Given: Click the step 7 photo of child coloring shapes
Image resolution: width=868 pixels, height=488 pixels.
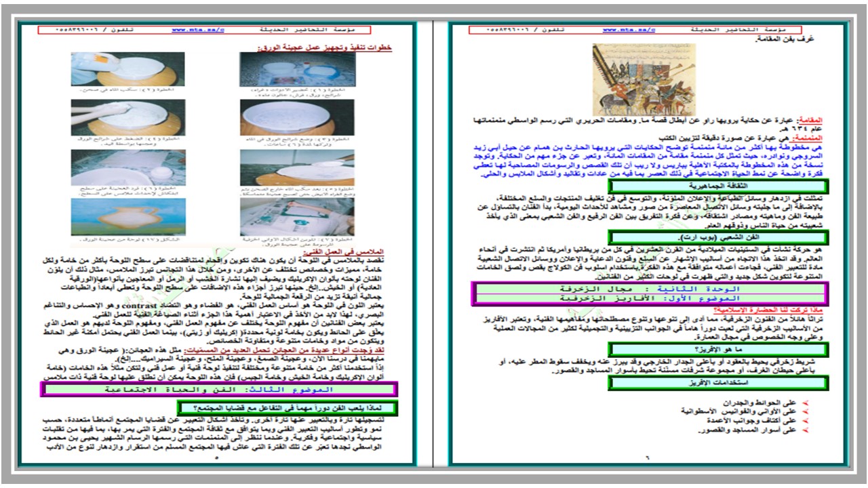Looking at the screenshot, I should [298, 217].
